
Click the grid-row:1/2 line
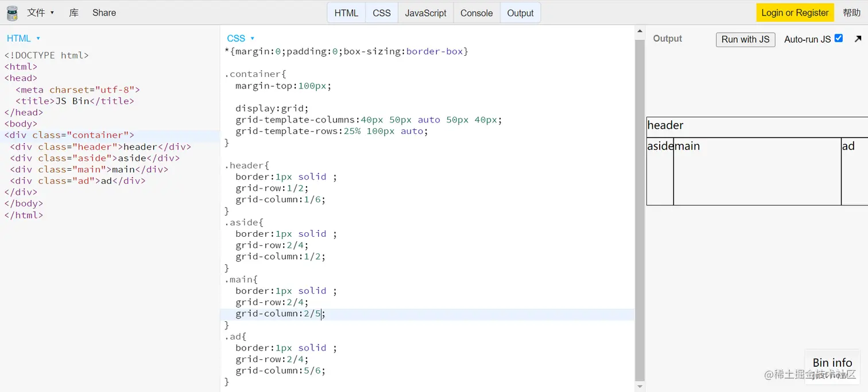tap(272, 188)
